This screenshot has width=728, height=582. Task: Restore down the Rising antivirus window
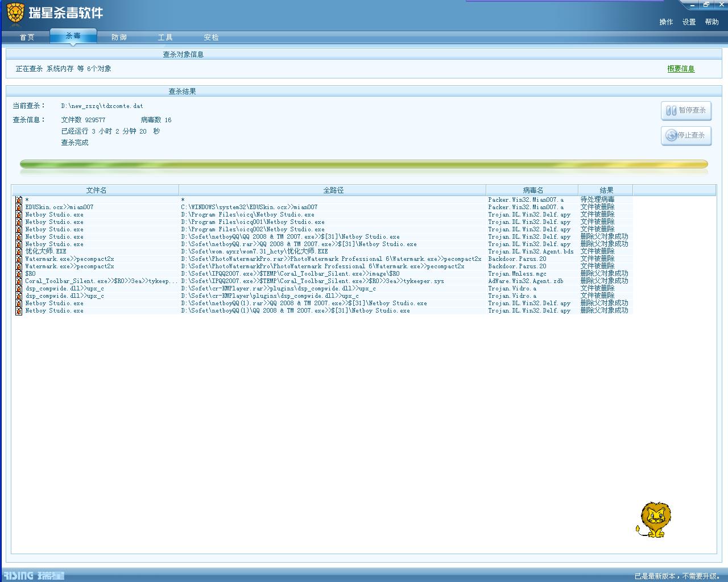pyautogui.click(x=706, y=5)
